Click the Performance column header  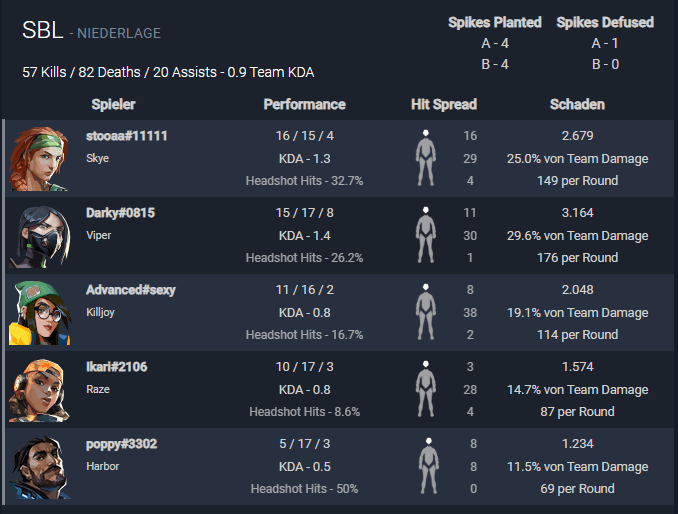tap(305, 104)
